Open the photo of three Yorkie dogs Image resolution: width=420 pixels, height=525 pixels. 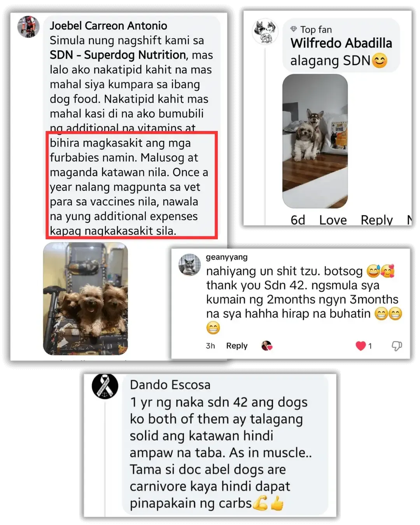point(86,299)
